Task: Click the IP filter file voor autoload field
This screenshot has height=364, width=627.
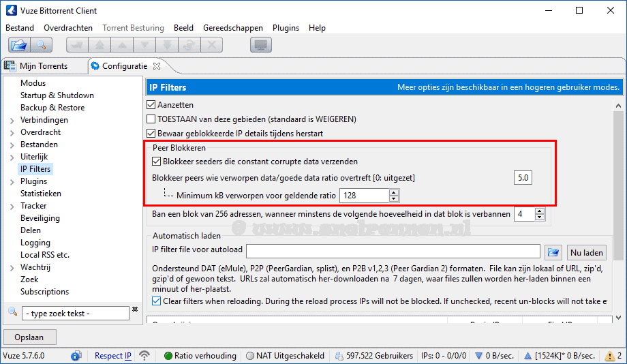Action: tap(393, 252)
